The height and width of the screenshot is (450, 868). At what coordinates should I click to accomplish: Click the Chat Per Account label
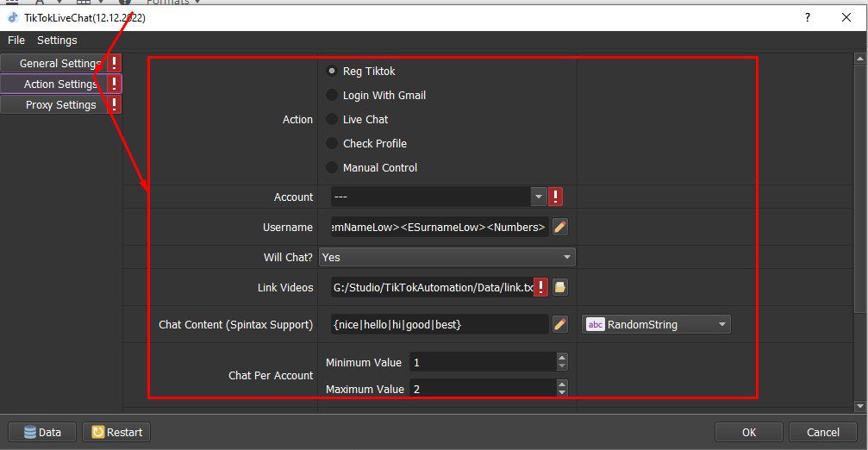tap(271, 375)
